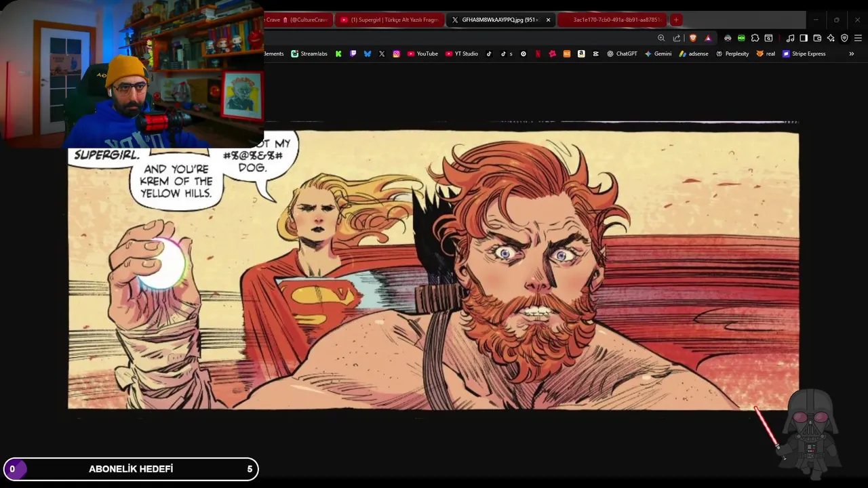This screenshot has width=868, height=488.
Task: Click the Abonelik Hedefi progress bar
Action: [131, 469]
